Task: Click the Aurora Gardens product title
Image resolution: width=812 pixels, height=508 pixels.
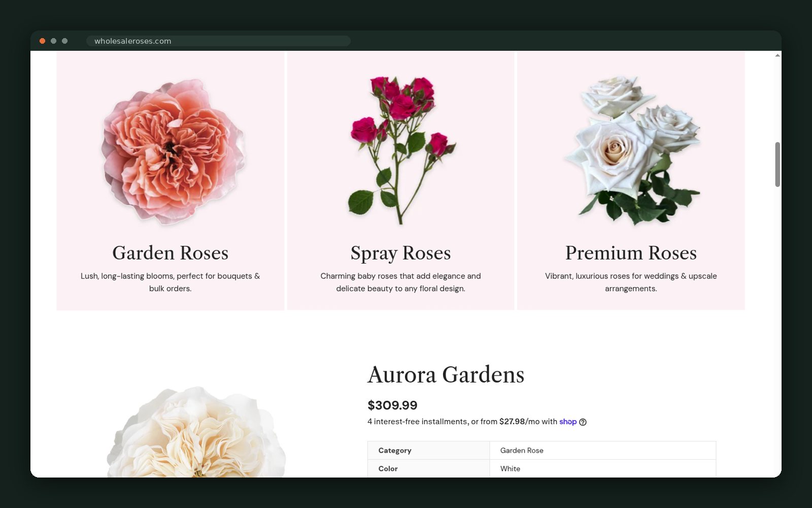Action: (446, 375)
